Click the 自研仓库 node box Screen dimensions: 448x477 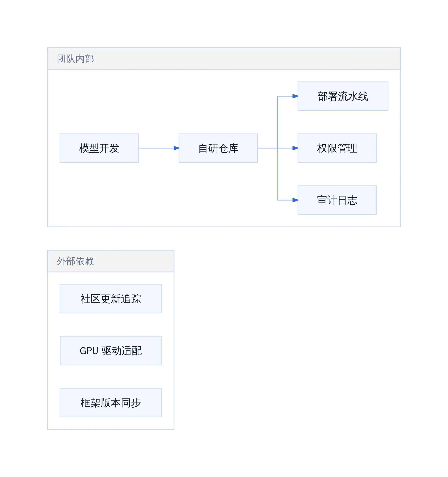click(x=218, y=148)
